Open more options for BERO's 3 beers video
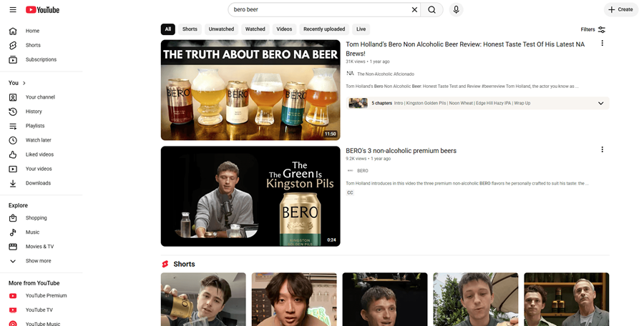644x326 pixels. click(x=602, y=149)
